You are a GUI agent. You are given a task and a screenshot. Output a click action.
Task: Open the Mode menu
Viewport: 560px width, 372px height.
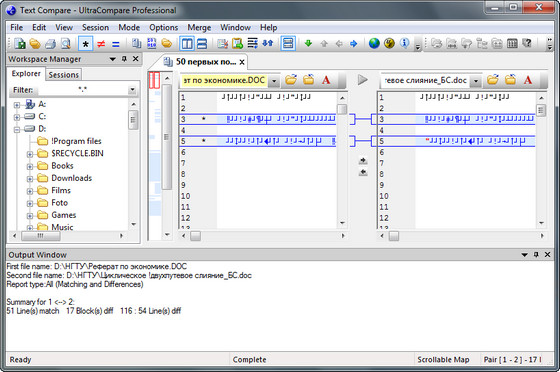(x=129, y=27)
